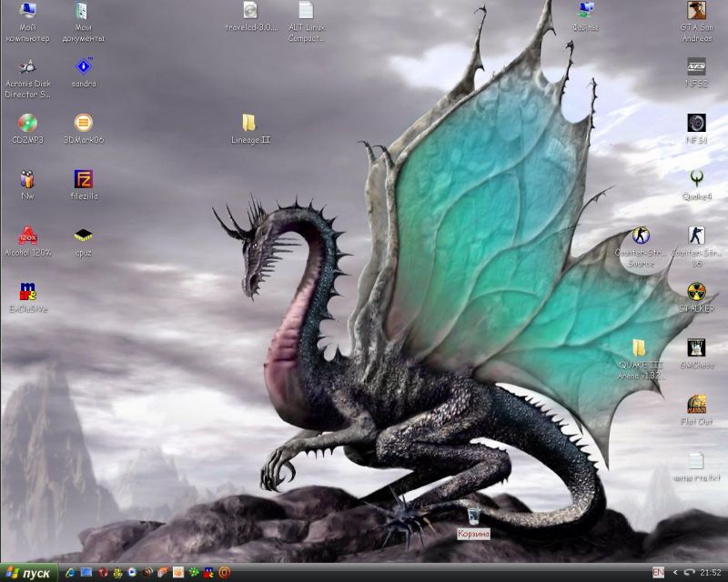Launch the blue media player quick launch icon
This screenshot has width=728, height=582.
[x=132, y=573]
